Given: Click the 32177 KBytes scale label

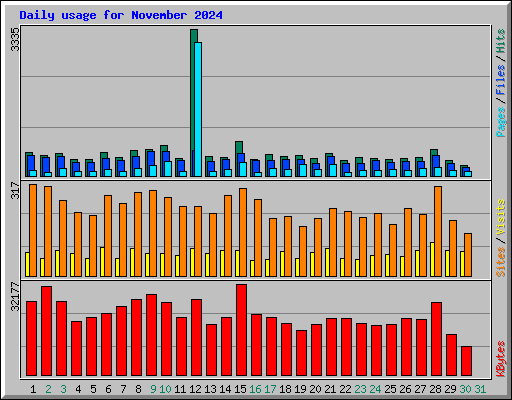Looking at the screenshot, I should [x=15, y=297].
